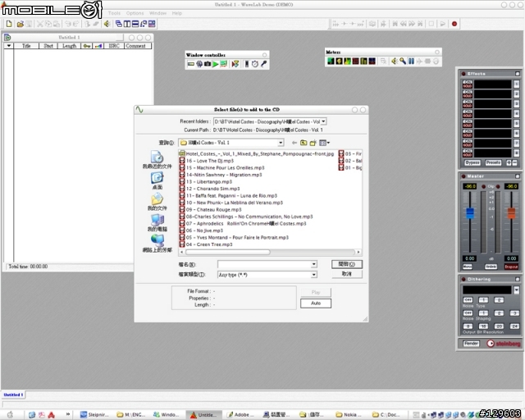Toggle effect slot 8 ON/SOLO switch
525x420 pixels.
[468, 153]
